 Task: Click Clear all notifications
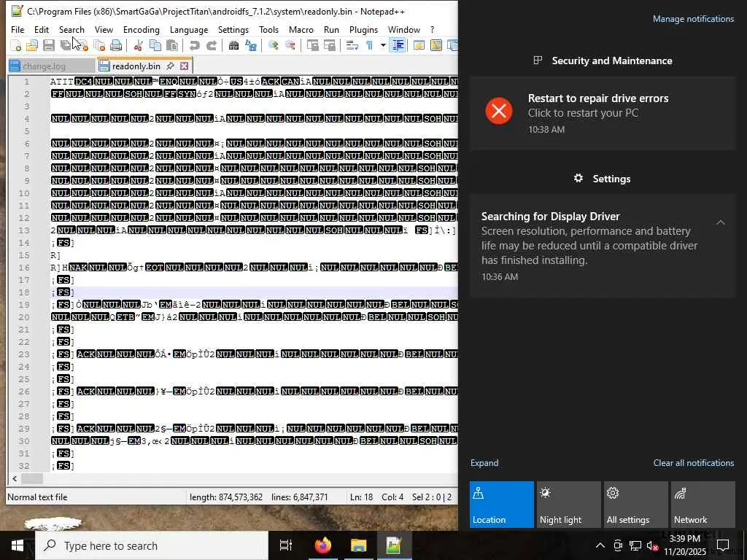pos(694,463)
